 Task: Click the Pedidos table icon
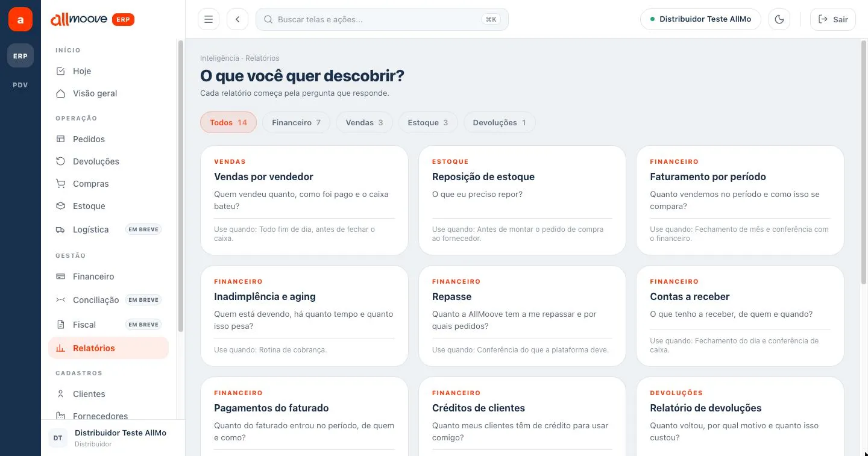click(x=60, y=139)
